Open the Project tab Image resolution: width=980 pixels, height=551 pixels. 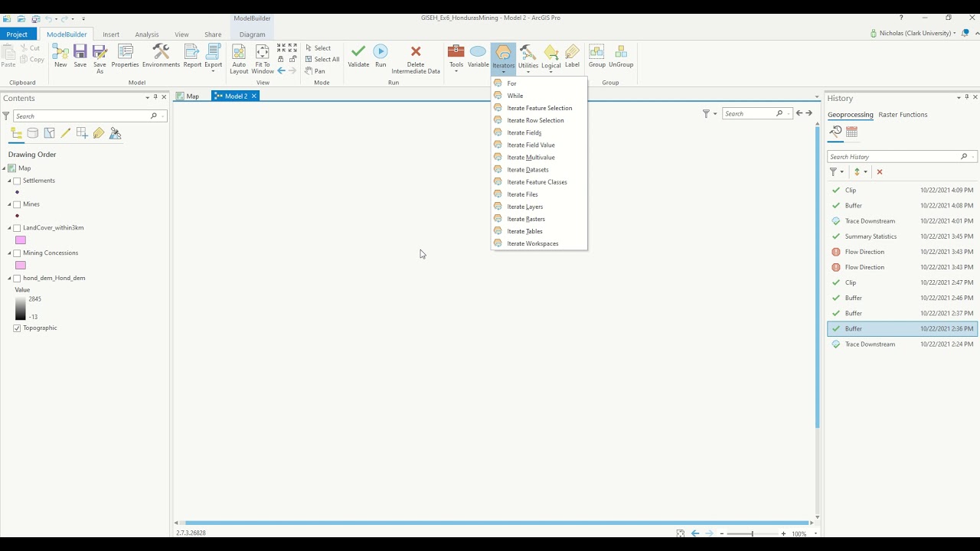click(17, 34)
